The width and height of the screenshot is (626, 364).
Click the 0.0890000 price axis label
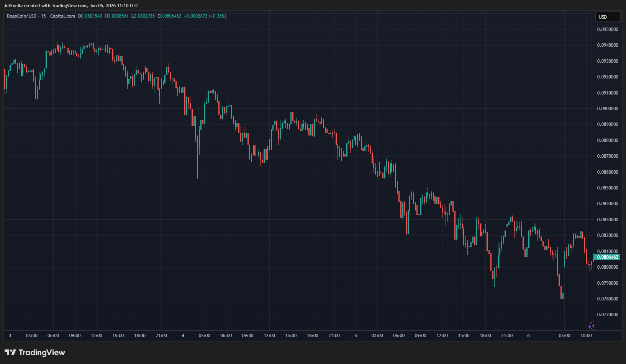(x=608, y=124)
